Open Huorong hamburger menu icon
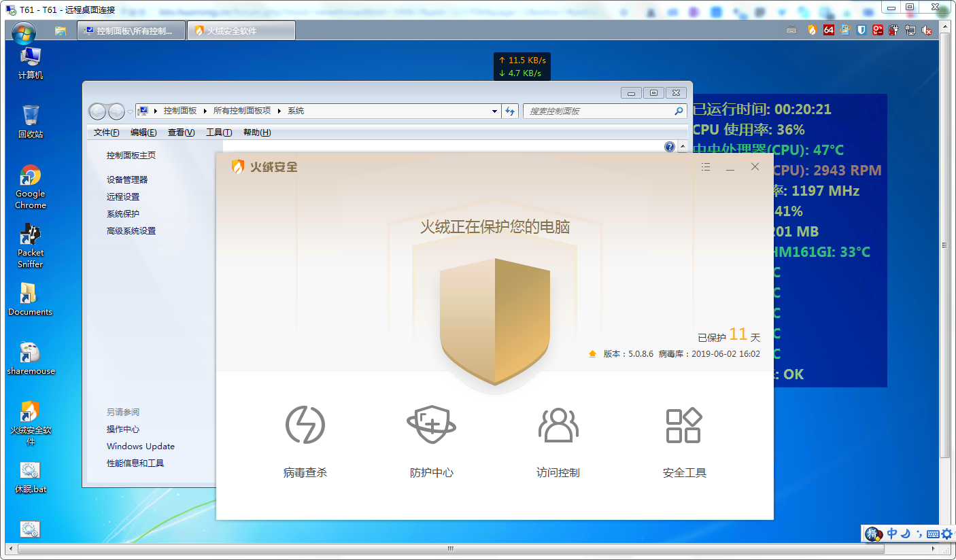Screen dimensions: 956x560 (x=706, y=167)
